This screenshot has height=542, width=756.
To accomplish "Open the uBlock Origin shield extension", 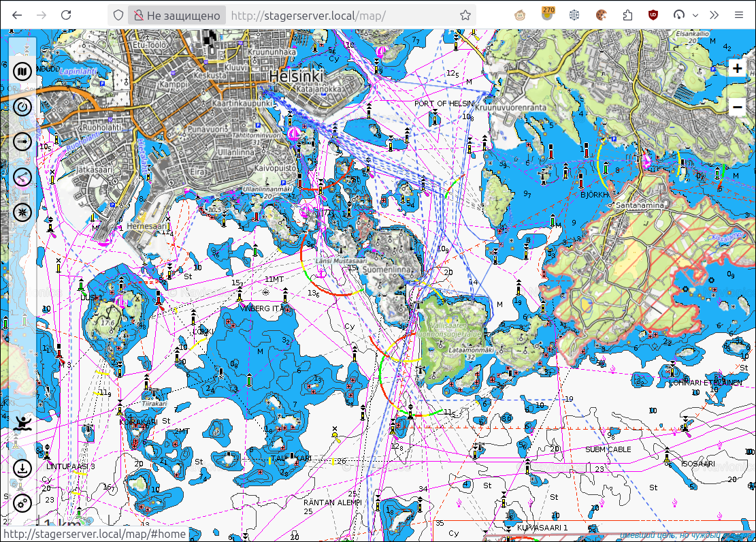I will point(653,15).
